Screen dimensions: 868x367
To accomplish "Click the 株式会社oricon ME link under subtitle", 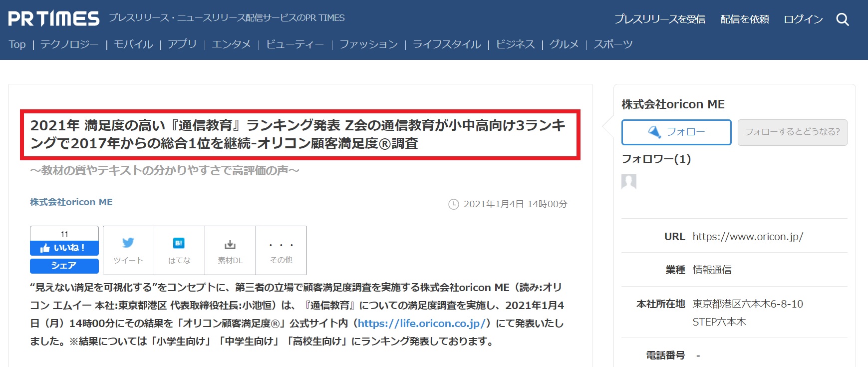I will (x=71, y=202).
